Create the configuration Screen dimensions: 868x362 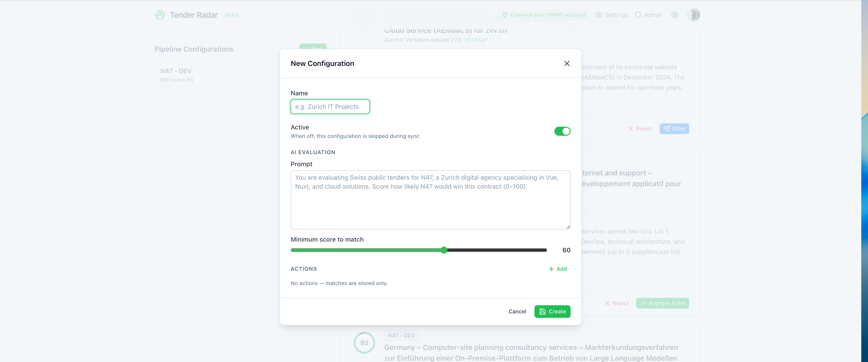552,312
